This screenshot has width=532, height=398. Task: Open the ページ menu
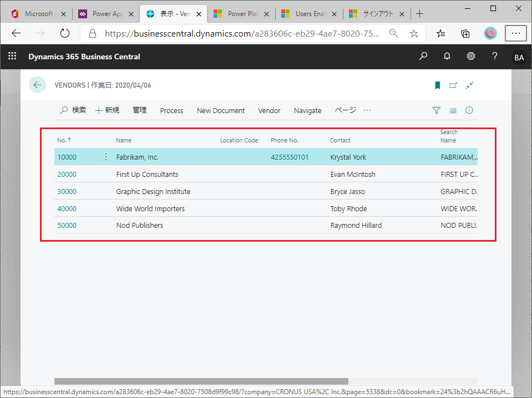click(x=346, y=110)
